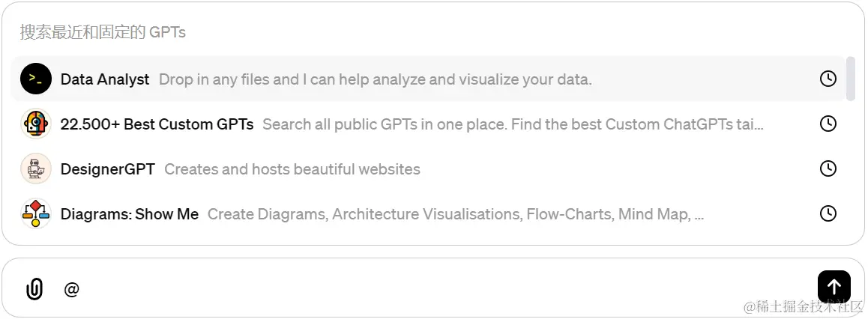The image size is (868, 319).
Task: Choose 22.500+ Best Custom GPTs from list
Action: 428,124
